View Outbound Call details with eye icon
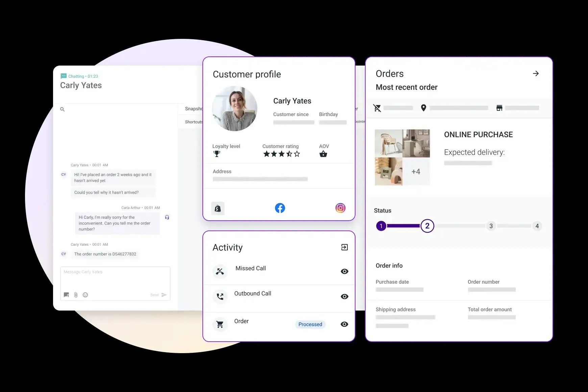 pos(344,297)
